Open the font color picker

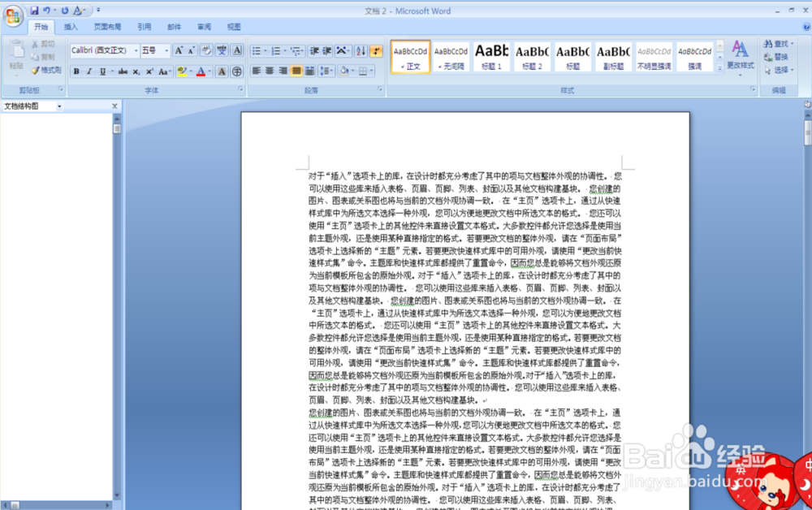pyautogui.click(x=201, y=71)
